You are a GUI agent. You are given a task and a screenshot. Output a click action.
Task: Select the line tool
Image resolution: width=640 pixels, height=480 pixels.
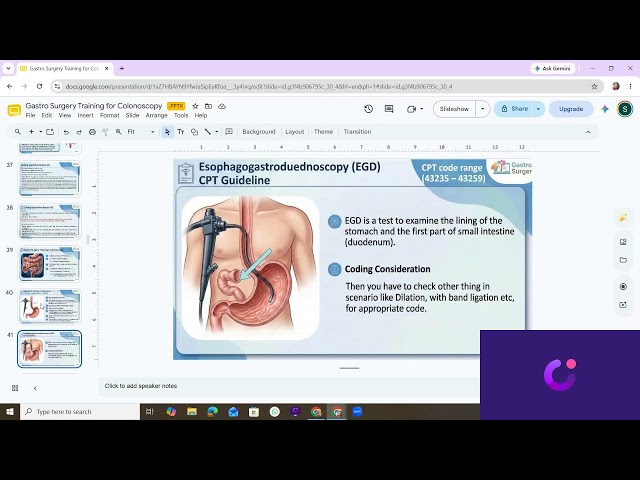point(208,132)
